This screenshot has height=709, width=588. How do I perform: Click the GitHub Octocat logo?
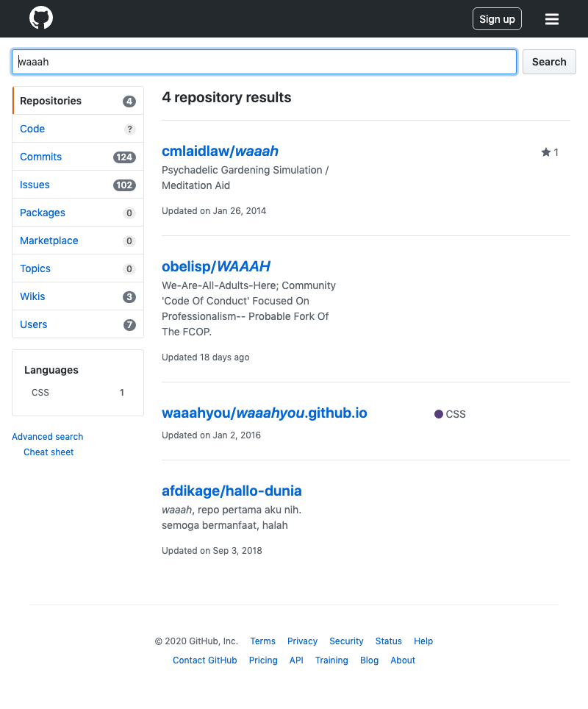pyautogui.click(x=41, y=18)
